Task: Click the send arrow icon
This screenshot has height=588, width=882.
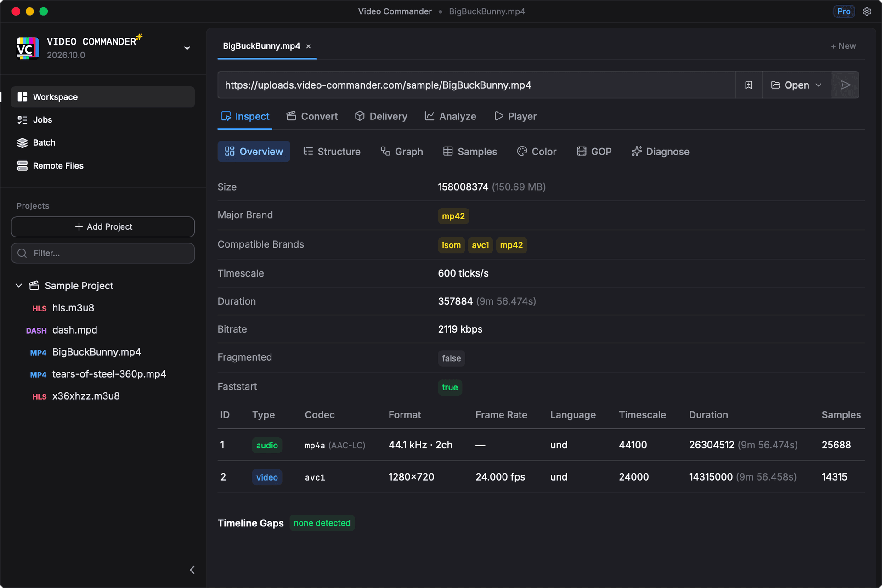Action: click(x=845, y=85)
